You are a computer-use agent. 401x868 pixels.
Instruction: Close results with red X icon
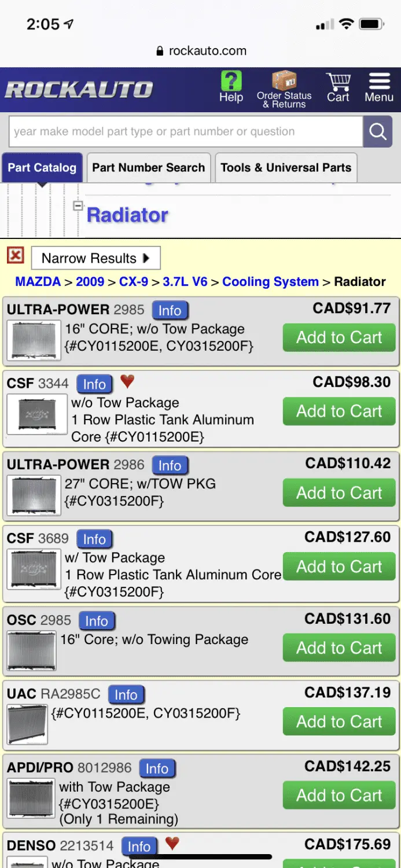(x=16, y=255)
